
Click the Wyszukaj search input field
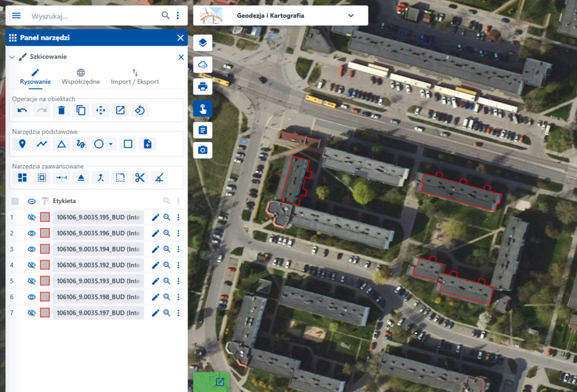point(93,16)
